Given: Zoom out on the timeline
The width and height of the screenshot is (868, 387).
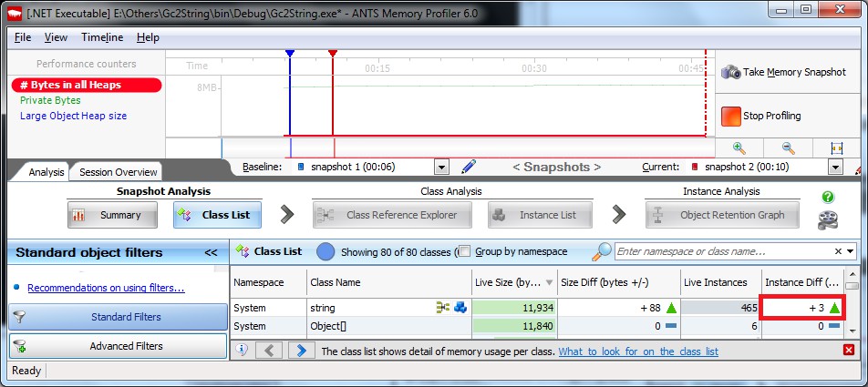Looking at the screenshot, I should coord(789,148).
